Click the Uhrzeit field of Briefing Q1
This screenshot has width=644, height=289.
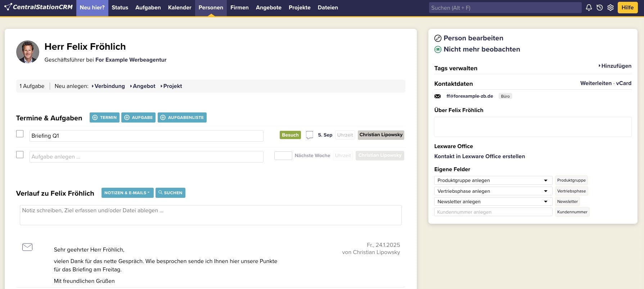coord(345,135)
